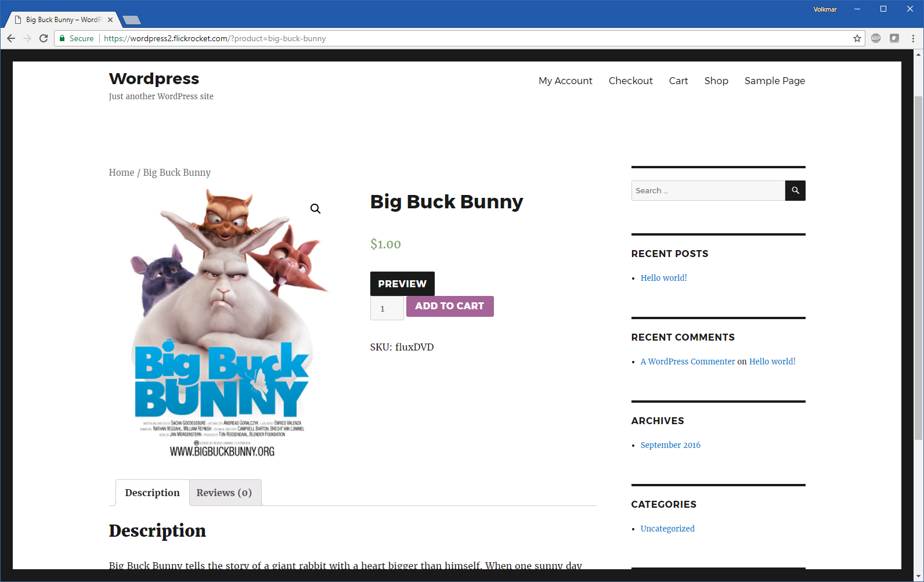This screenshot has width=924, height=582.
Task: Open the My Account menu item
Action: point(565,81)
